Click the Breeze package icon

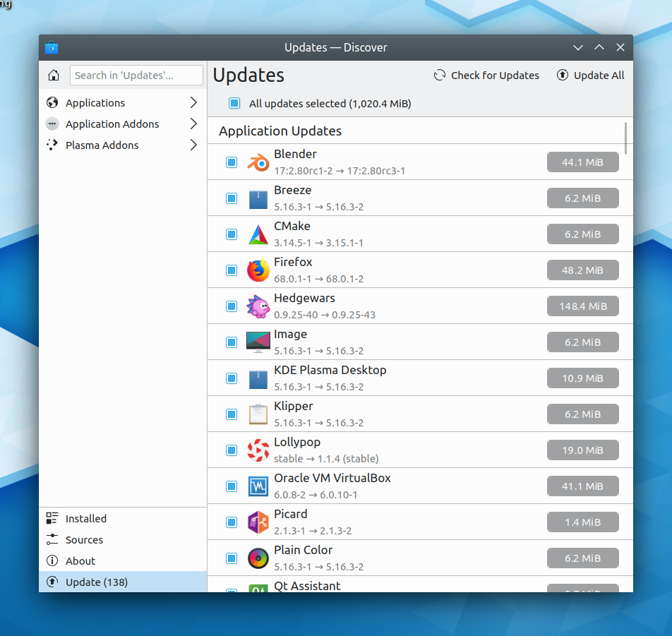(258, 198)
